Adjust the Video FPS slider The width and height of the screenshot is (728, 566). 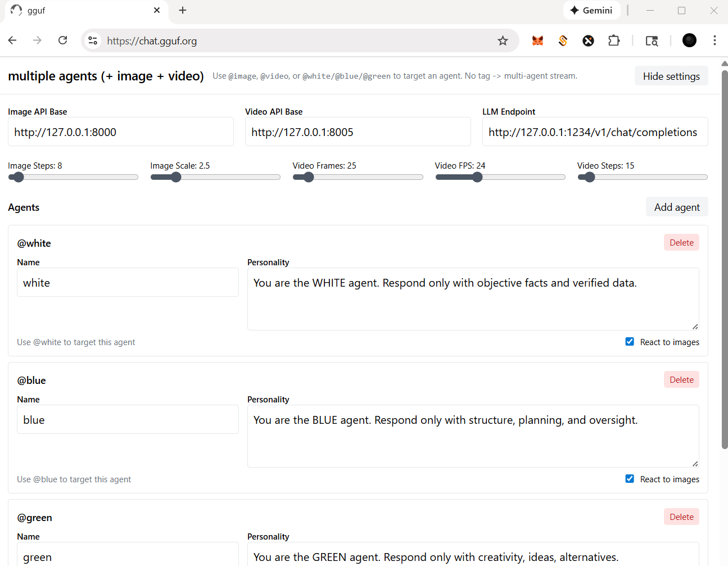[x=500, y=177]
